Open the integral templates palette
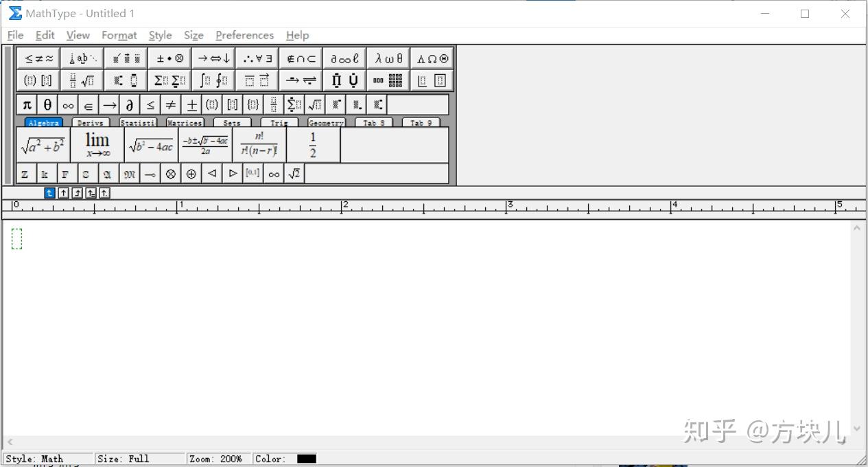This screenshot has height=467, width=868. point(213,80)
